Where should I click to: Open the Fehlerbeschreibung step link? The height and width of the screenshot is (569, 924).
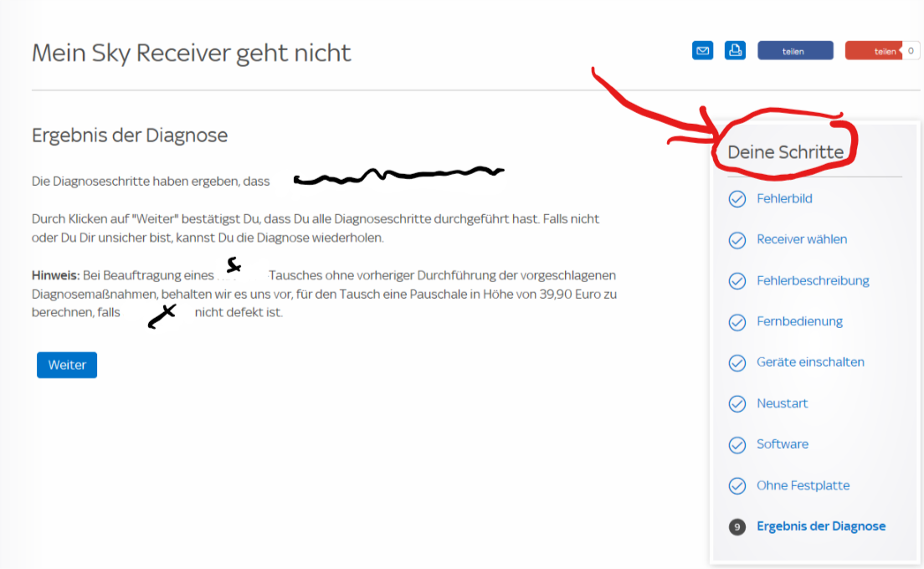click(813, 280)
